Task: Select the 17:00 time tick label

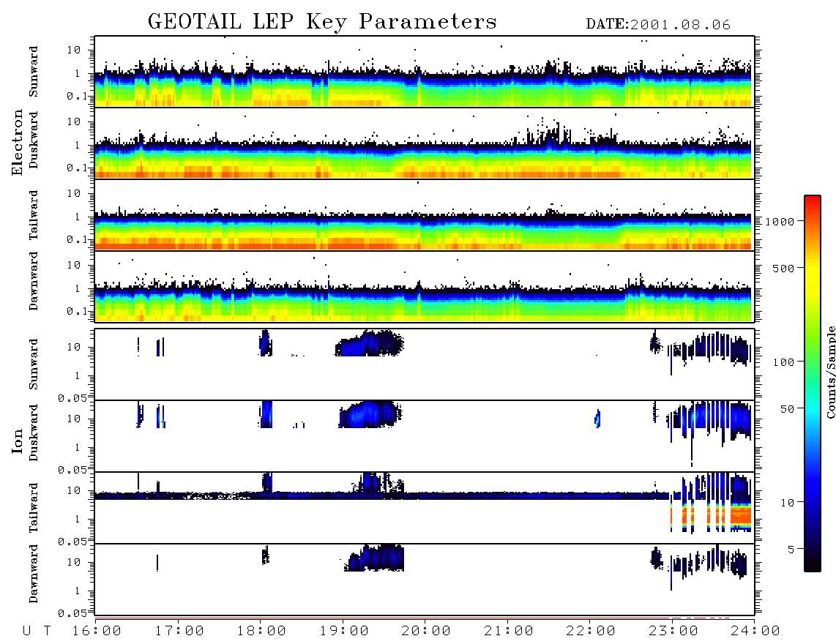Action: [179, 632]
